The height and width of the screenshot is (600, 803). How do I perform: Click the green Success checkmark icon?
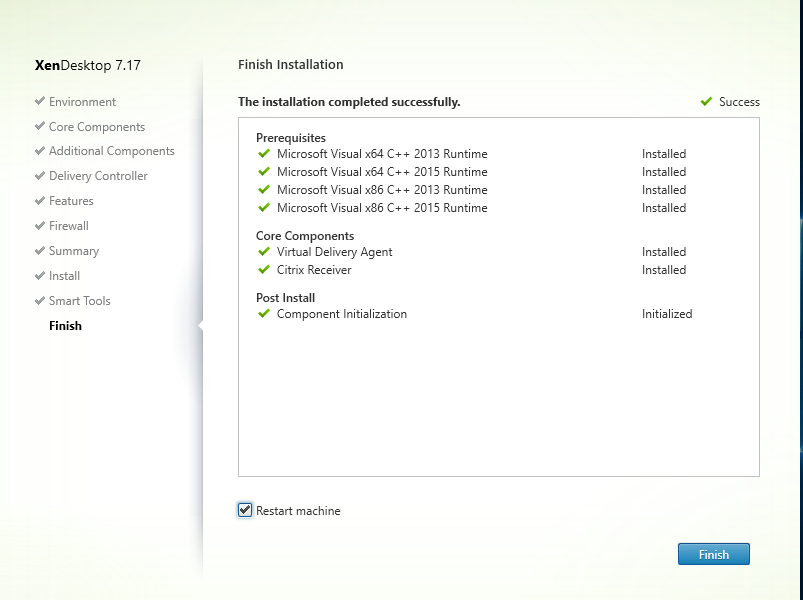[706, 101]
